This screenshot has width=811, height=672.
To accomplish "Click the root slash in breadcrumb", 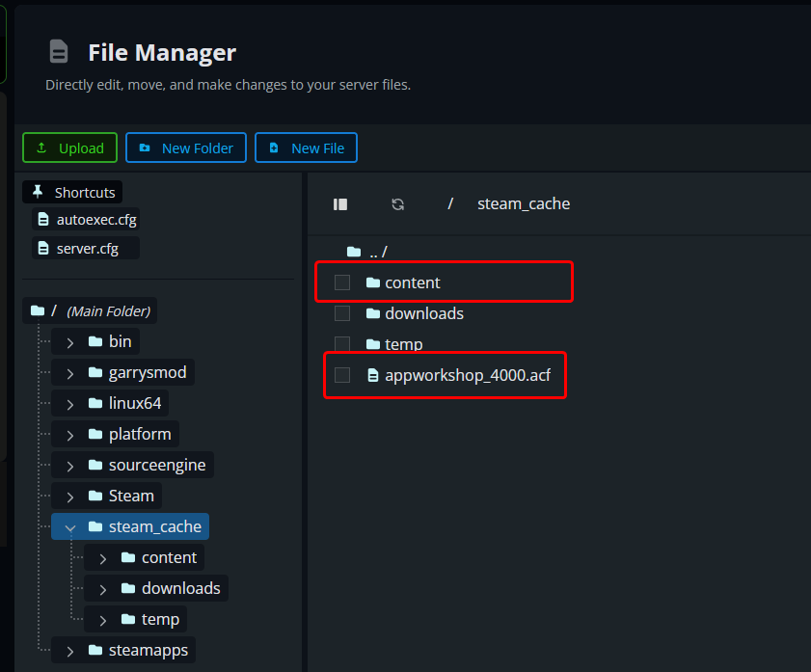I will click(450, 203).
